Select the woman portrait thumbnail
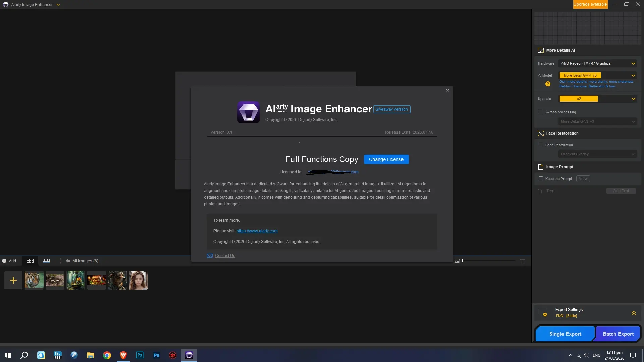 138,280
